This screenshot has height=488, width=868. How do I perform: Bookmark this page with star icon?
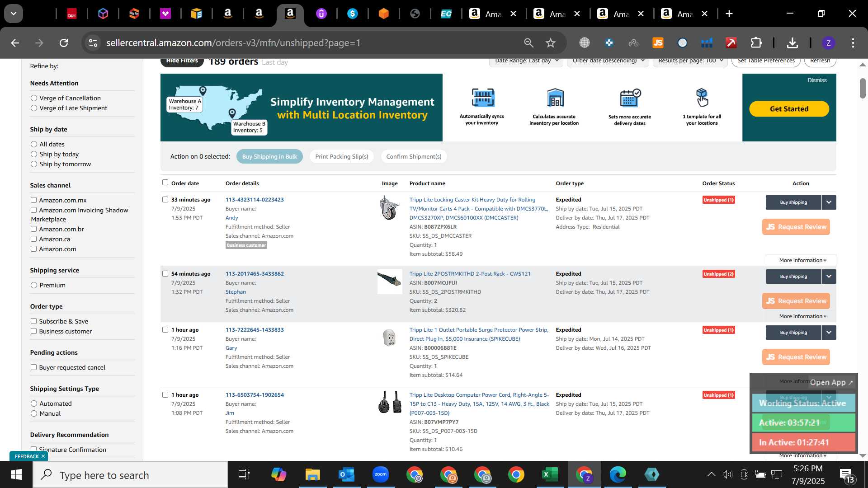tap(550, 43)
